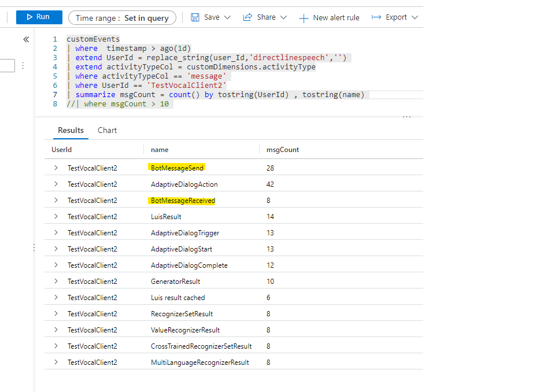Screen dimensions: 544x392
Task: Expand the ValueRecognizerResult row
Action: click(x=56, y=330)
